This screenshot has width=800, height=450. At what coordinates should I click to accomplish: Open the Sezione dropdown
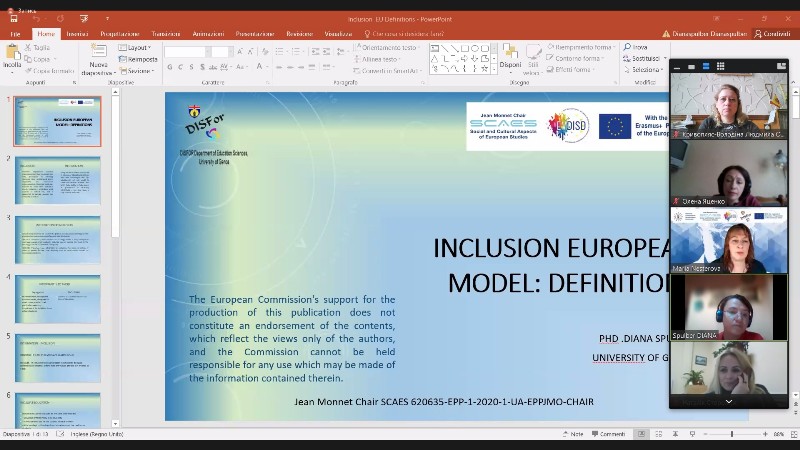[137, 71]
